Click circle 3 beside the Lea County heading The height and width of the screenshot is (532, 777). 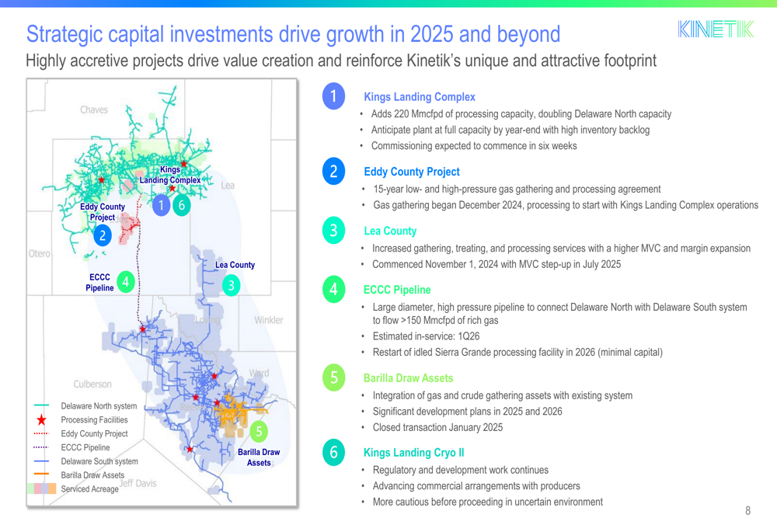click(333, 231)
